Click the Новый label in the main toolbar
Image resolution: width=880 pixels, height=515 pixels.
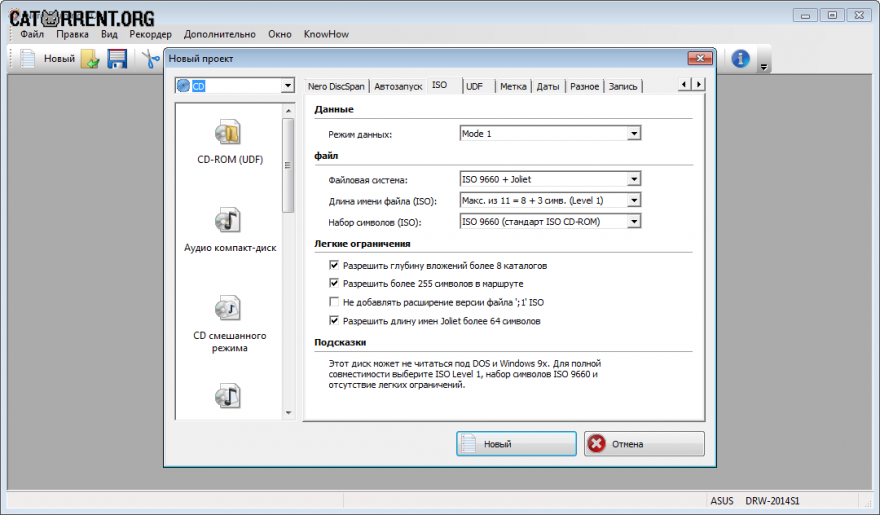coord(59,59)
